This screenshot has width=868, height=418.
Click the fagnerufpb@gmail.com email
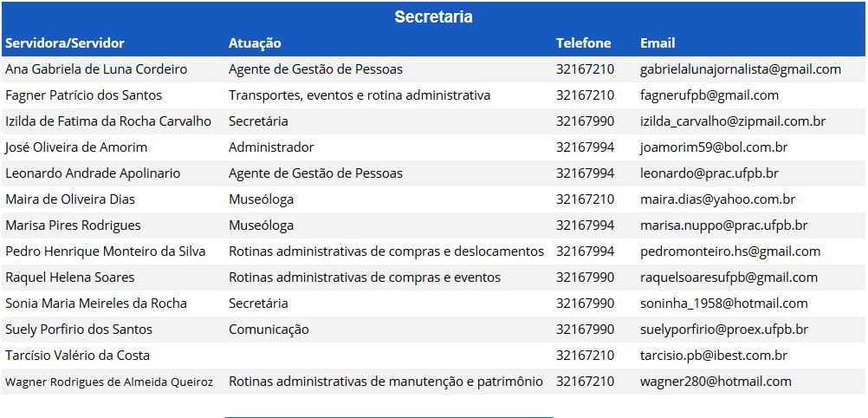coord(709,95)
